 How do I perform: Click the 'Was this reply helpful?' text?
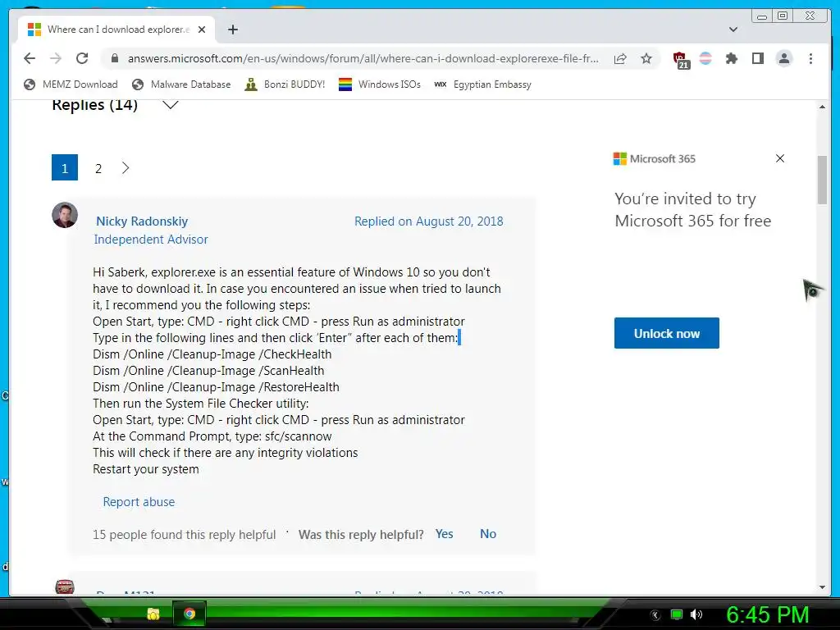[361, 535]
